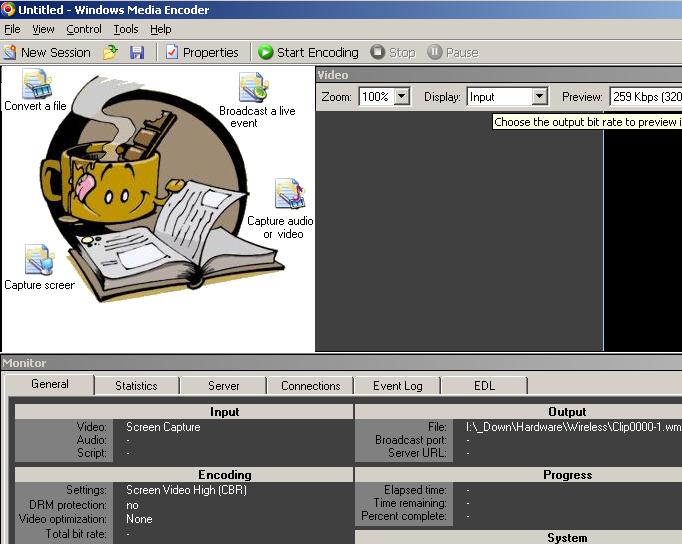Click the Total bit rate label
The width and height of the screenshot is (682, 544).
pyautogui.click(x=76, y=534)
